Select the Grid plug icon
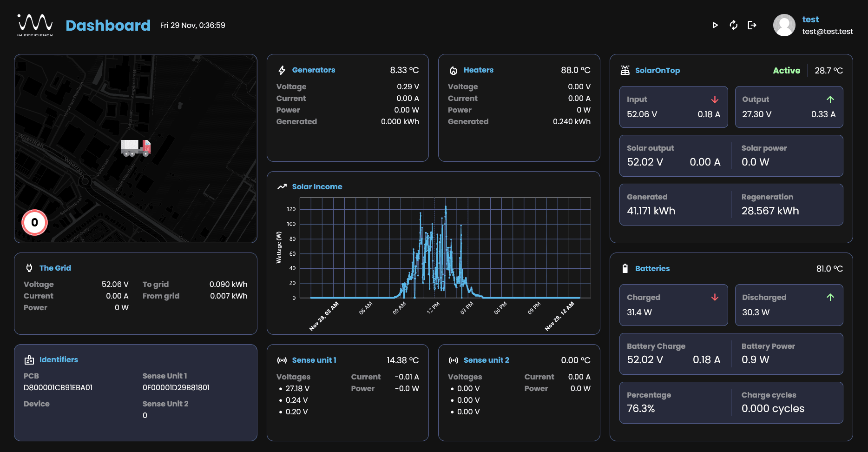The height and width of the screenshot is (452, 868). pyautogui.click(x=29, y=268)
